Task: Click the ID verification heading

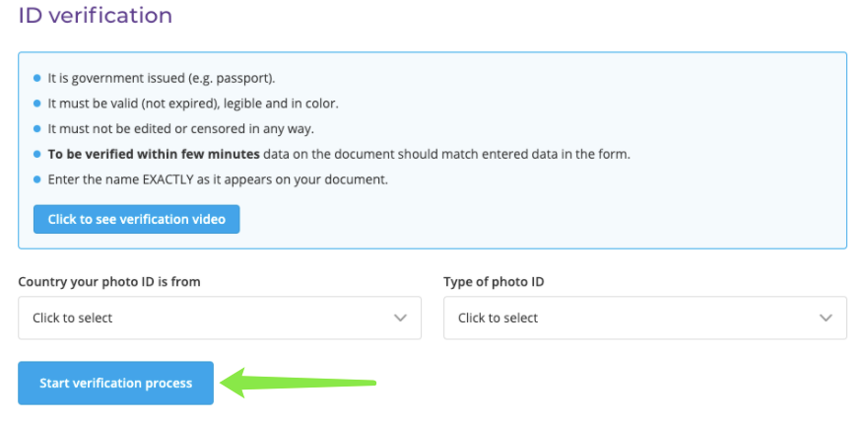Action: pyautogui.click(x=95, y=16)
